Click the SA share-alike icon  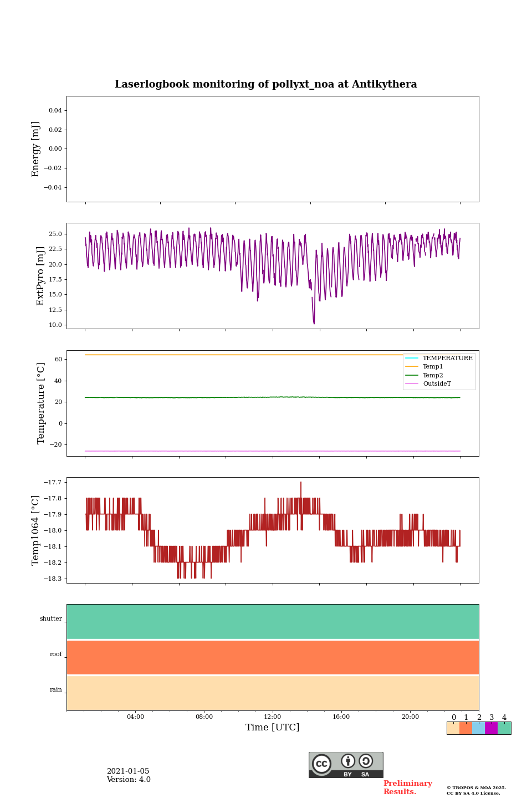tap(366, 761)
